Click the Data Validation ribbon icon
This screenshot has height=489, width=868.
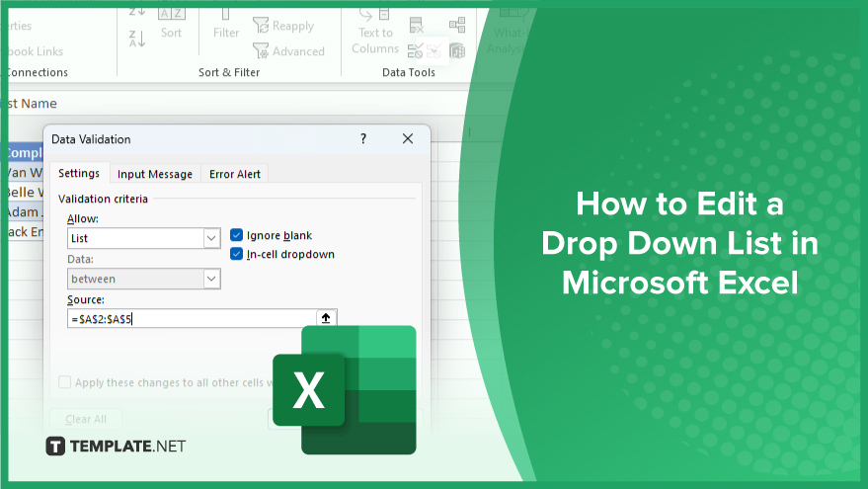tap(415, 51)
